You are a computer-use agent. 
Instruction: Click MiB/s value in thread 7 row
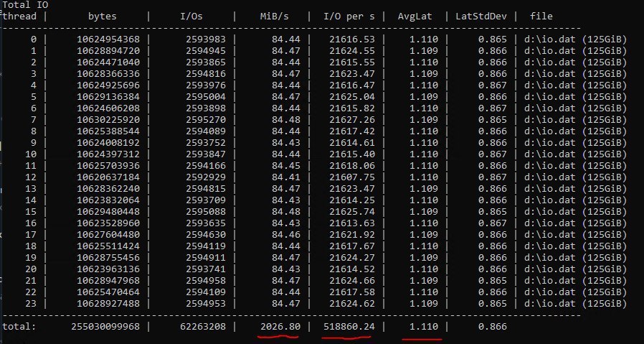pyautogui.click(x=286, y=120)
